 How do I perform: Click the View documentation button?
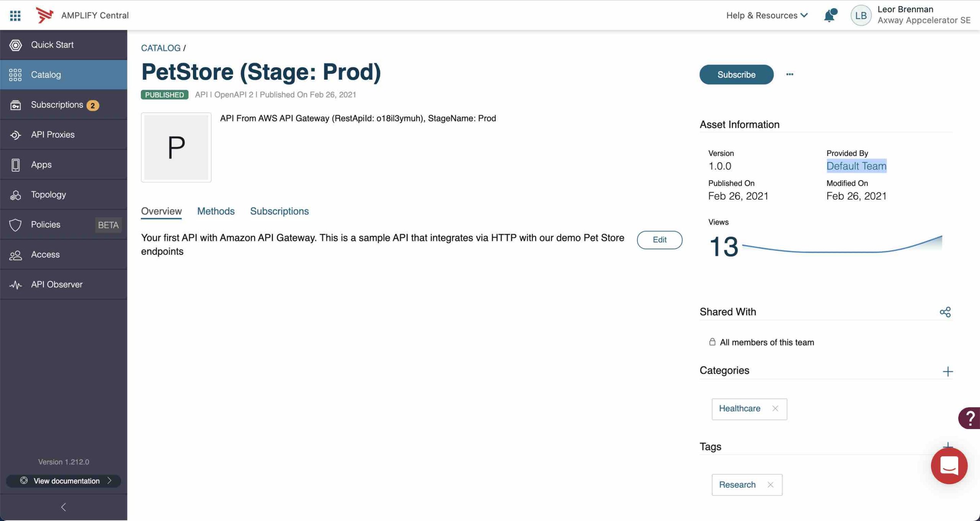coord(64,481)
